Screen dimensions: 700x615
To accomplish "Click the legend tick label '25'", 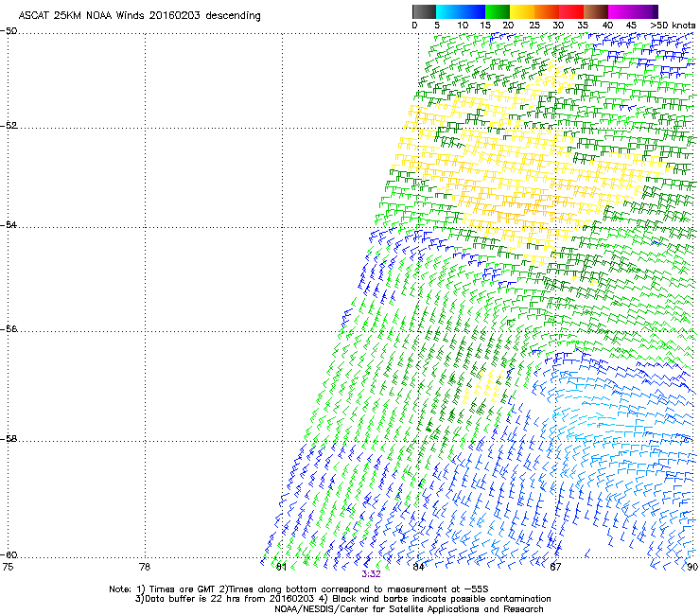I will tap(534, 26).
